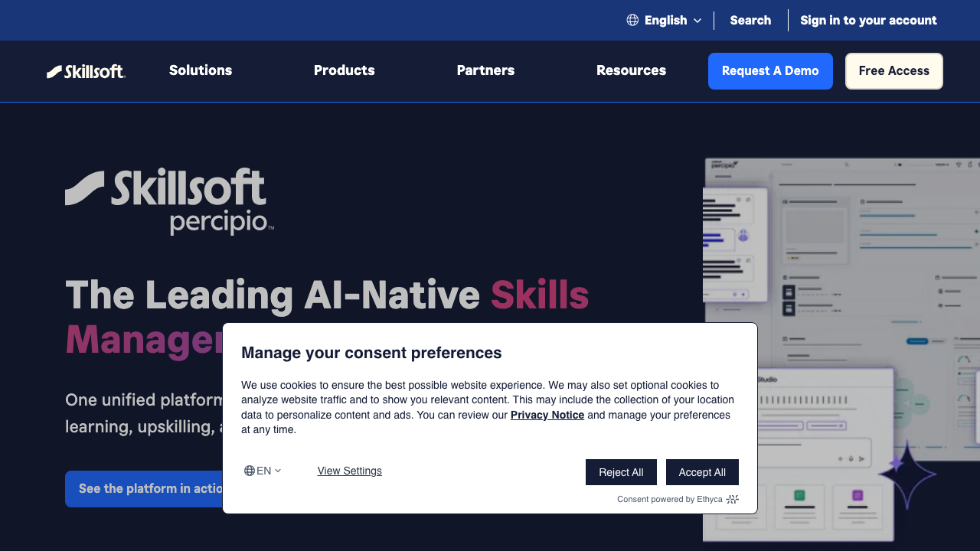
Task: Click the globe icon in consent dialog
Action: 250,471
